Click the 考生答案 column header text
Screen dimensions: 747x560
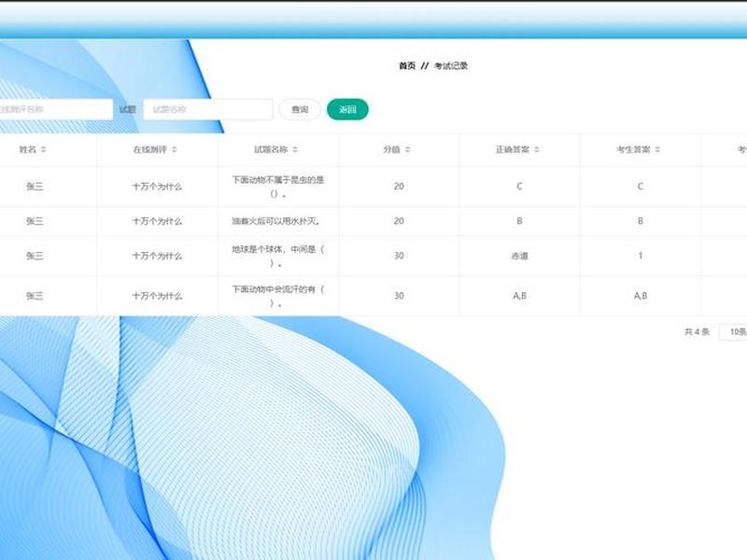633,149
